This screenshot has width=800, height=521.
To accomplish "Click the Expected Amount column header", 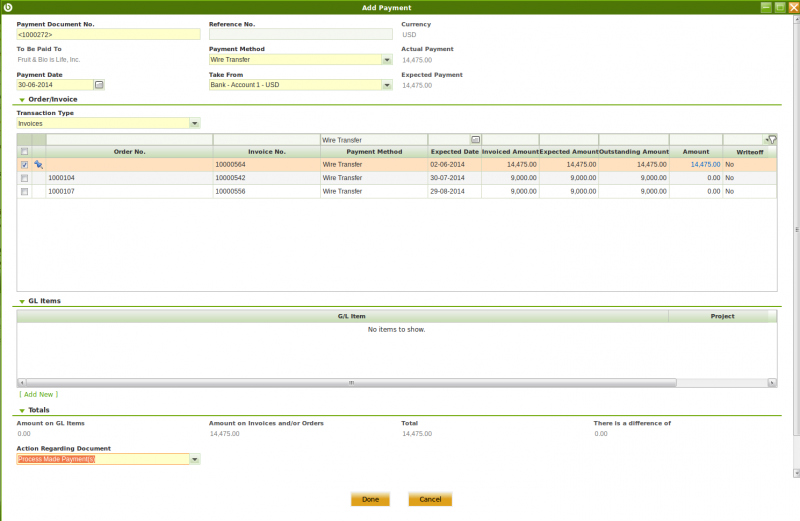I will click(x=569, y=152).
